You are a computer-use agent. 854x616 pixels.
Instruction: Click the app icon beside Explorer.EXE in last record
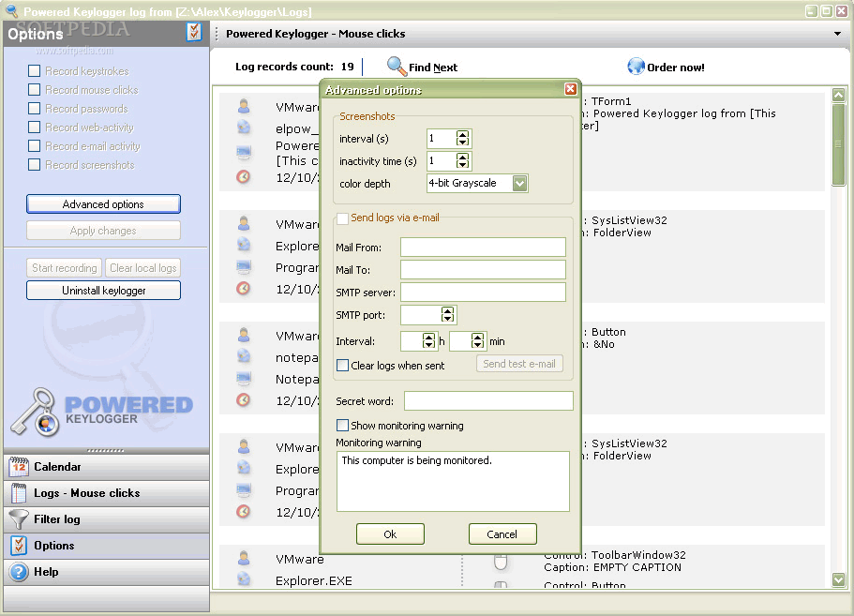point(244,578)
